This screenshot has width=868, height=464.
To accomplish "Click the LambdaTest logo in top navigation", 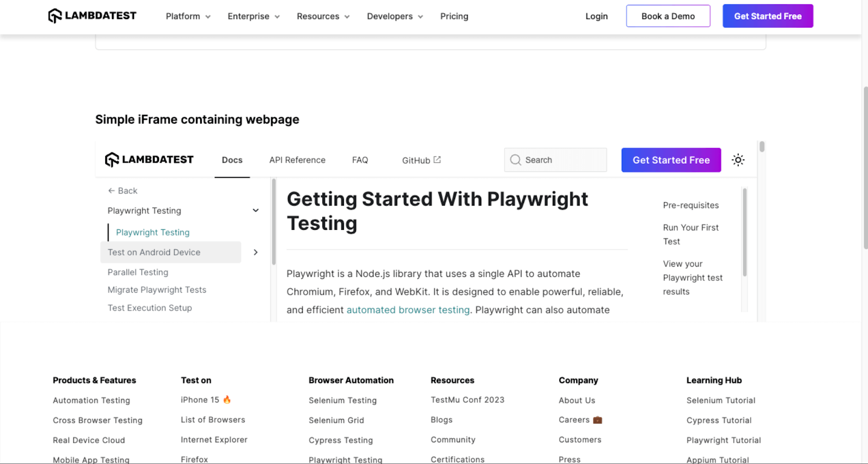I will click(92, 16).
